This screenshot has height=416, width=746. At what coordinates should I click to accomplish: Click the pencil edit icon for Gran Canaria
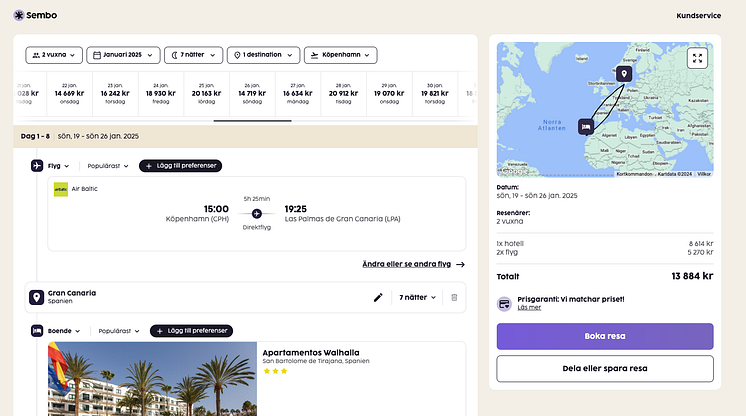click(x=378, y=297)
